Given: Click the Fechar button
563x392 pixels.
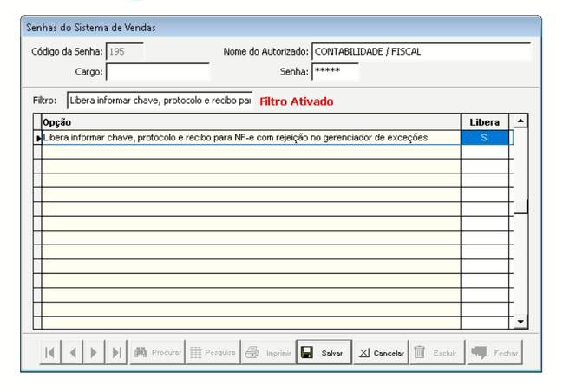Looking at the screenshot, I should click(494, 353).
